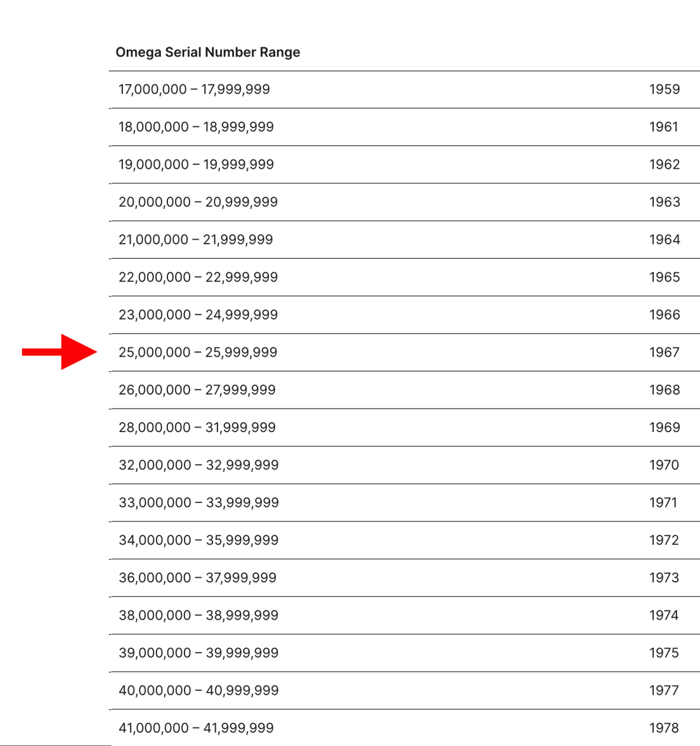Click the year 1969 entry
Screen dimensions: 700x746
tap(664, 427)
